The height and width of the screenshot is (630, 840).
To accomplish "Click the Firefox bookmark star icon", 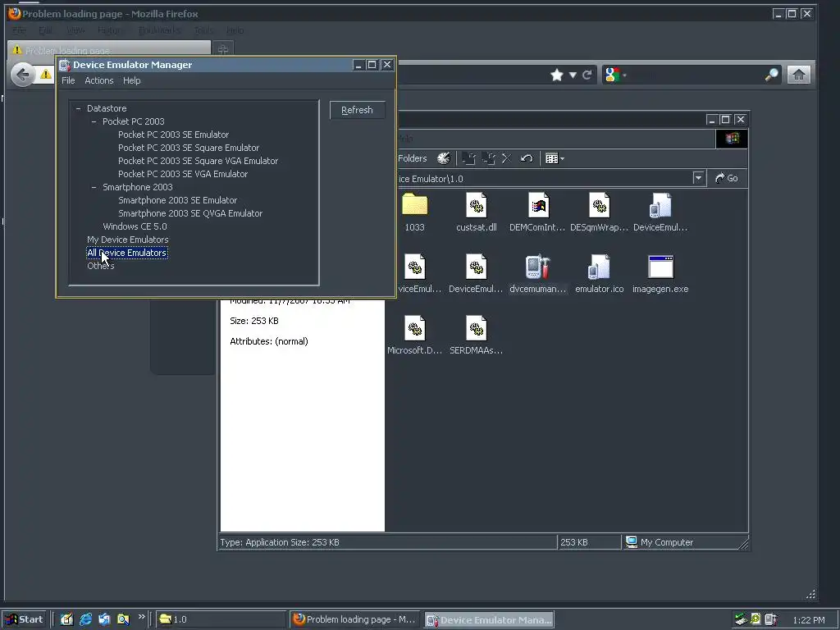I will click(557, 75).
